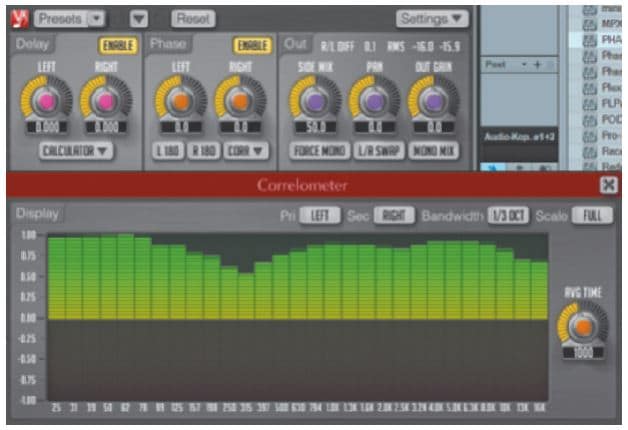Viewport: 628px width, 430px height.
Task: Change the Bandwidth 1/3 OCT selector
Action: click(x=508, y=216)
